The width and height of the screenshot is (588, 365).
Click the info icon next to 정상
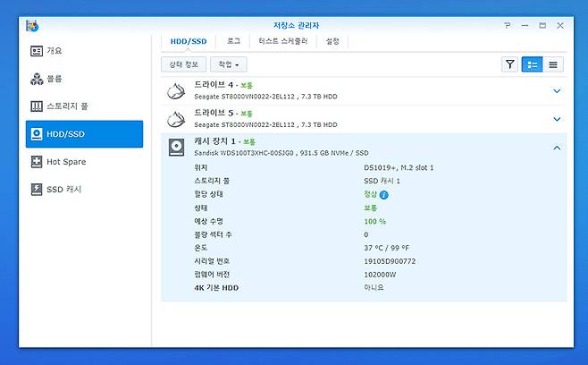pyautogui.click(x=384, y=195)
